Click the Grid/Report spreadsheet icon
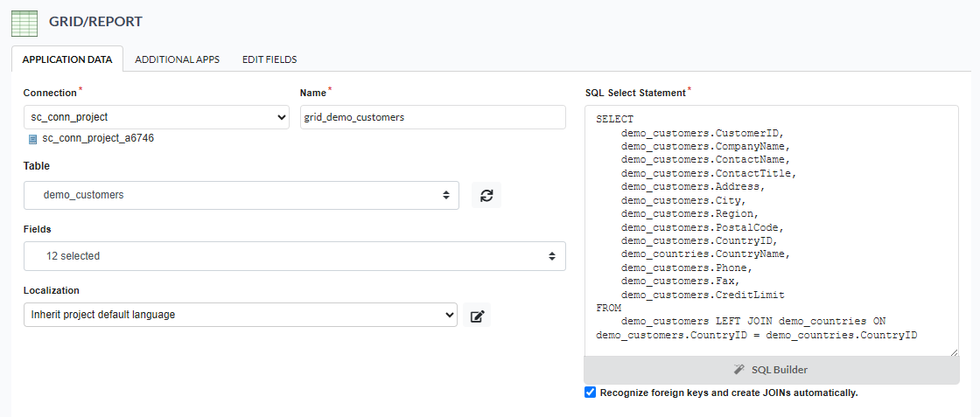The height and width of the screenshot is (417, 980). coord(25,23)
